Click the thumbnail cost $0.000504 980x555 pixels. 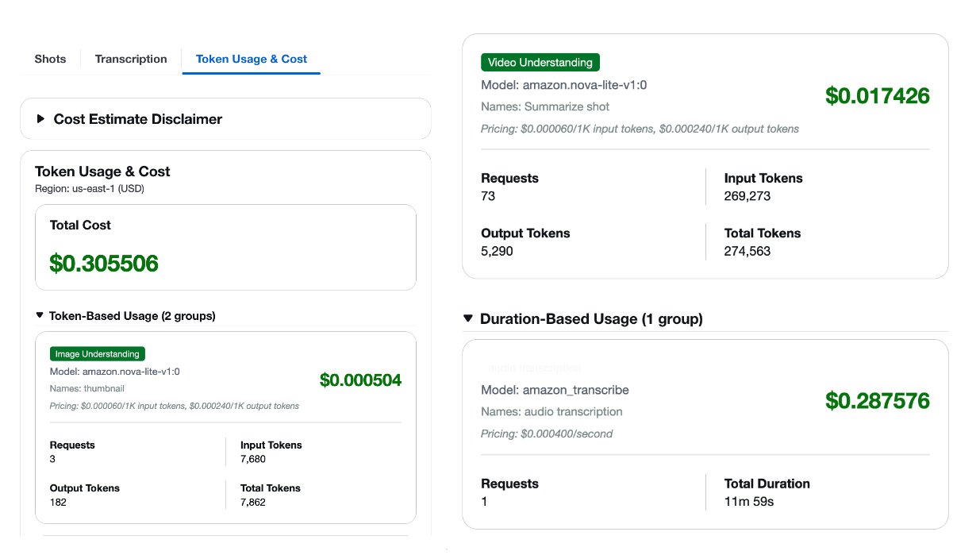click(x=360, y=380)
